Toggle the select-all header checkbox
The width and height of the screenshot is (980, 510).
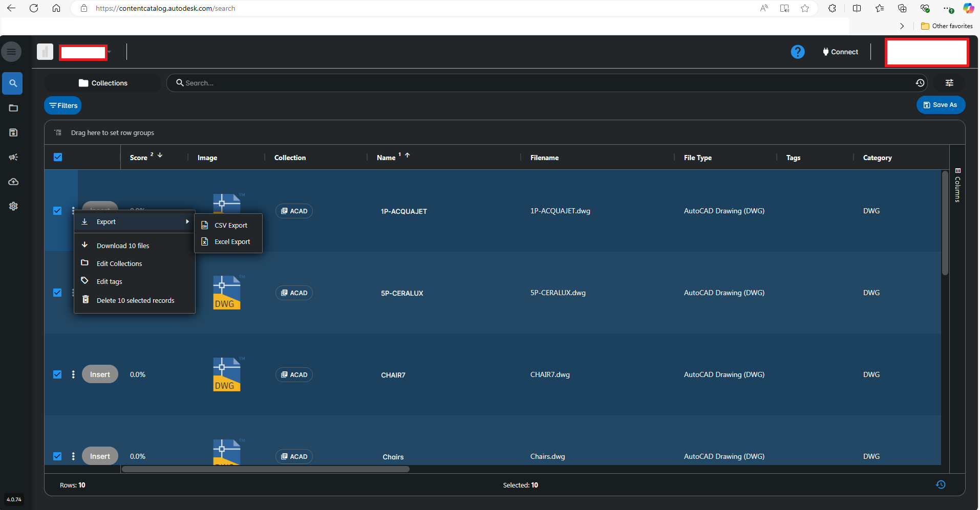click(x=58, y=157)
